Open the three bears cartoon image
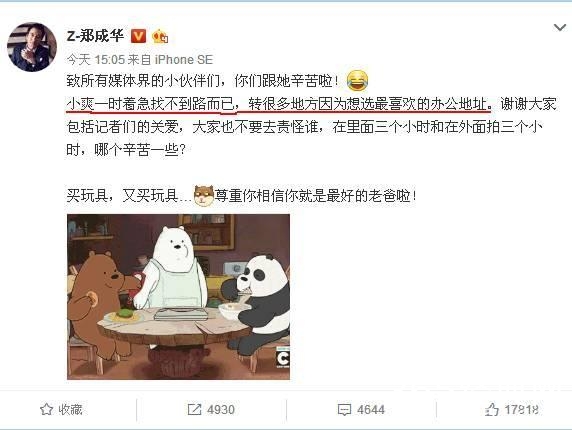The width and height of the screenshot is (572, 430). tap(178, 297)
